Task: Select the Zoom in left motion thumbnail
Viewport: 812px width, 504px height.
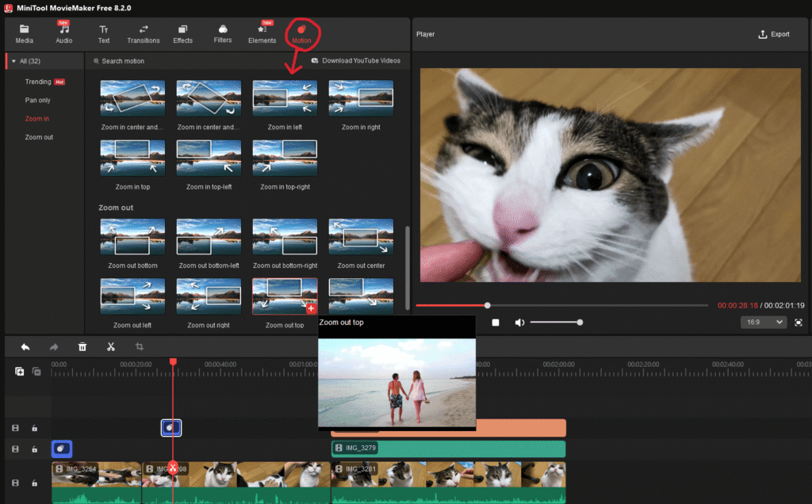Action: [285, 98]
